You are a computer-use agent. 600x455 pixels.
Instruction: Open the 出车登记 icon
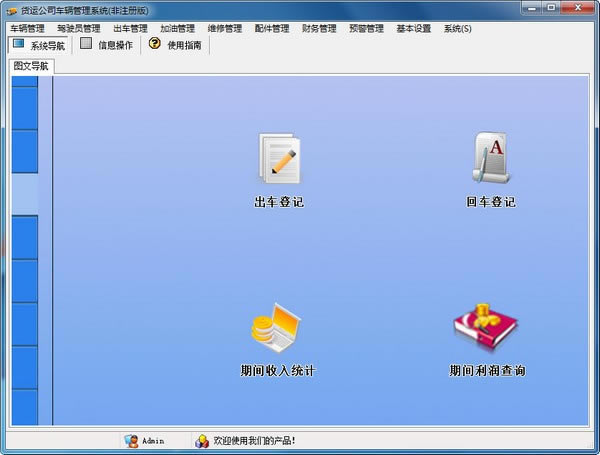click(x=279, y=158)
